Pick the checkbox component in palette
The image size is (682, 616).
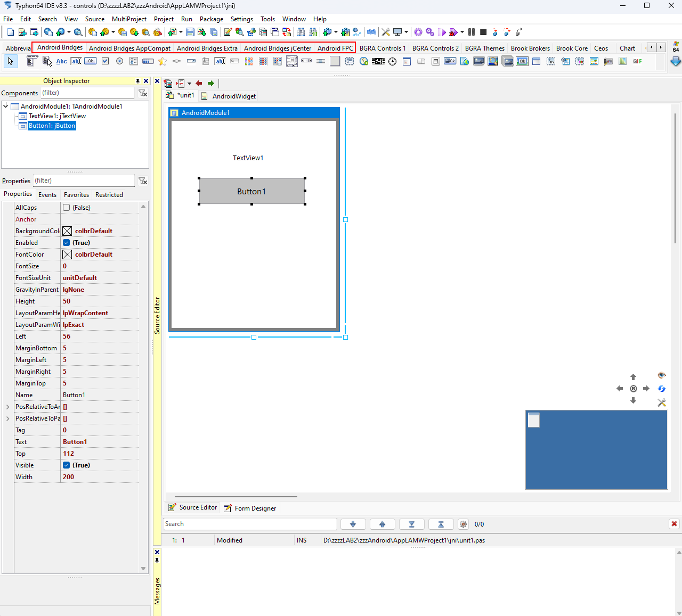(x=105, y=61)
